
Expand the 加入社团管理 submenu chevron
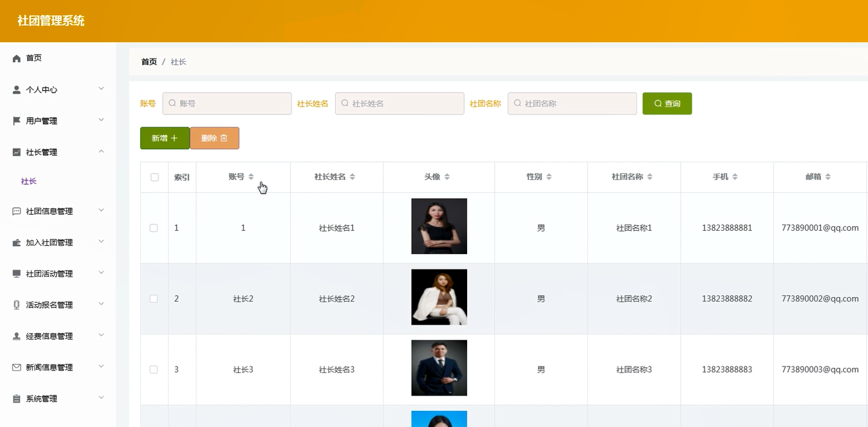(x=101, y=242)
